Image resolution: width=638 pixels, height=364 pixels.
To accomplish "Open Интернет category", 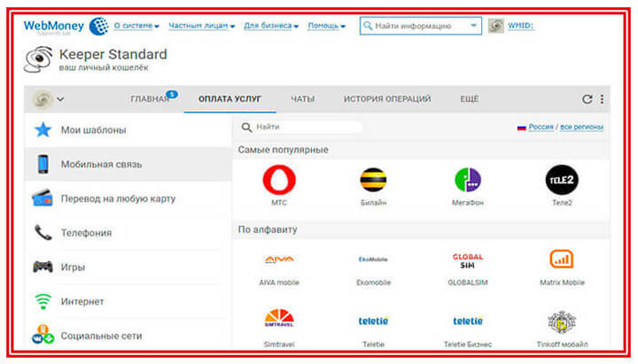I will pos(128,301).
